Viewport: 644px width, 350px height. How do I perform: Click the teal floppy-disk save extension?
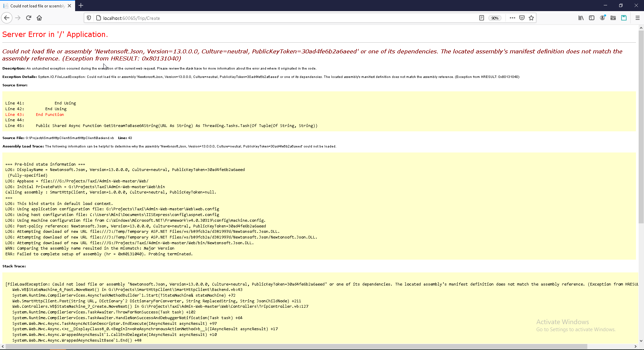(624, 18)
